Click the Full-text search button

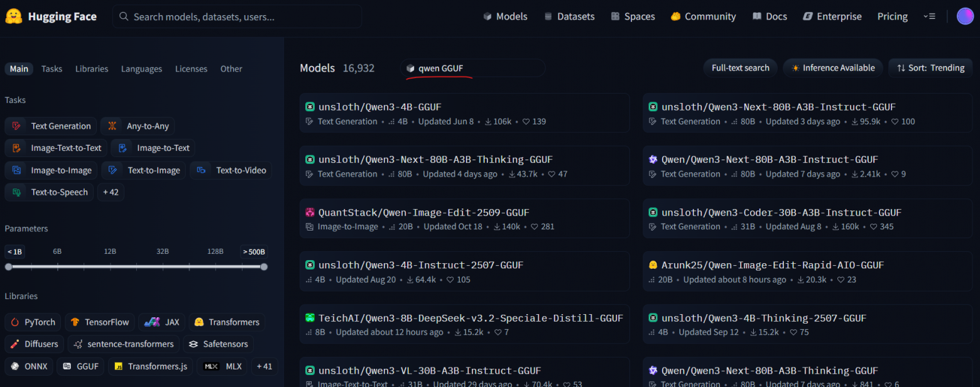[740, 68]
